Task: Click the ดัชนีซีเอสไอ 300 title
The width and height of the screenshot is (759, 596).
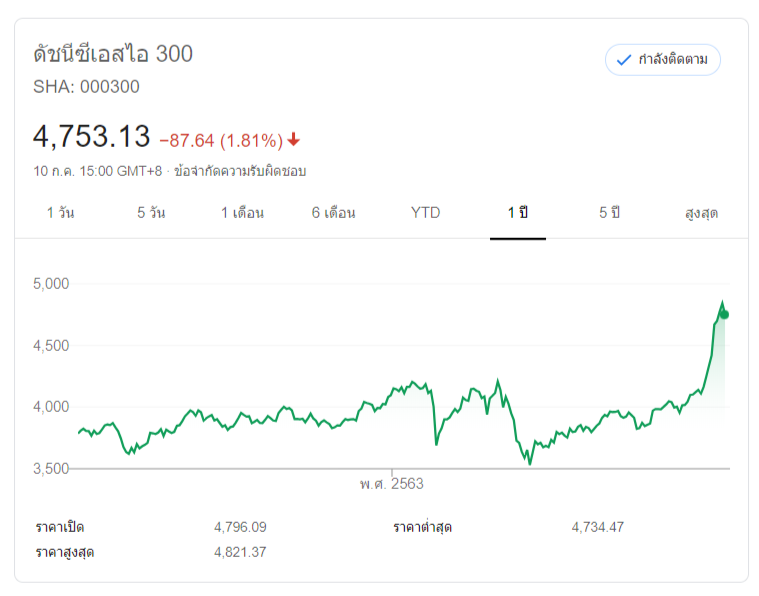Action: pyautogui.click(x=113, y=54)
